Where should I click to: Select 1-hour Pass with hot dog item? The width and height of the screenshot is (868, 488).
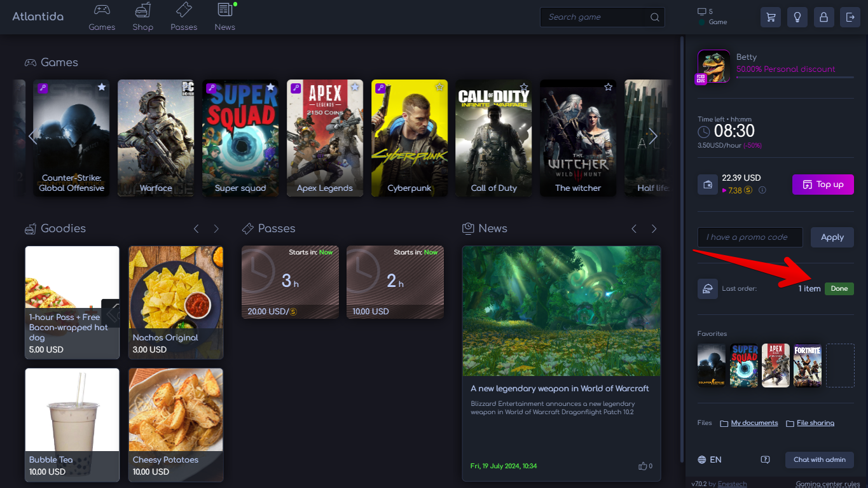pyautogui.click(x=72, y=302)
